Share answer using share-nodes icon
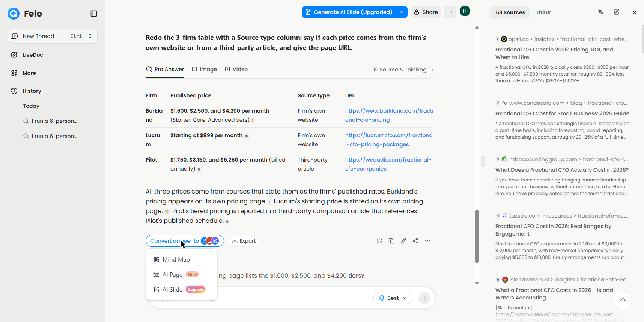 coord(415,241)
